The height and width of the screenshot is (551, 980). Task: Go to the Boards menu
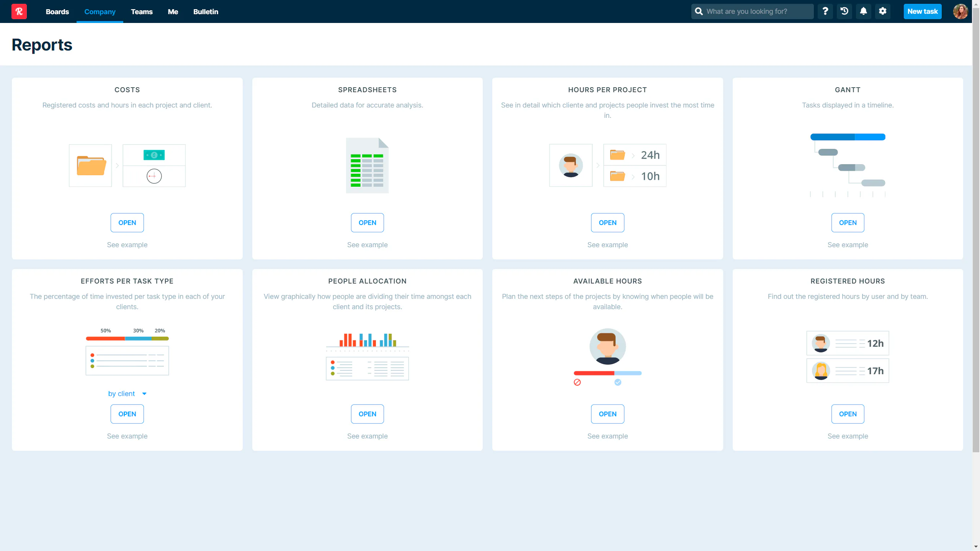click(57, 11)
